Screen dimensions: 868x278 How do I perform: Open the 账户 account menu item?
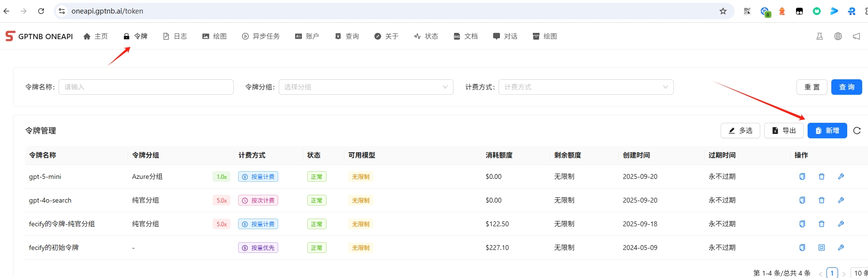[307, 36]
